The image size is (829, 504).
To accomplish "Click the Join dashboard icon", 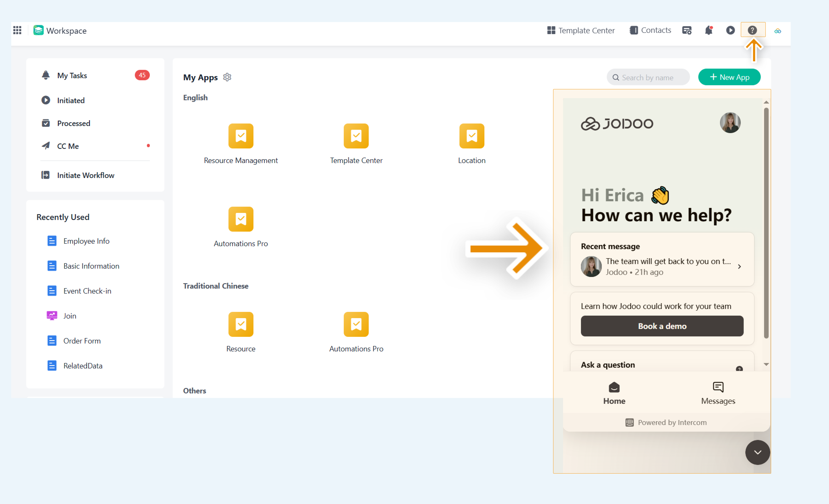I will (x=52, y=316).
